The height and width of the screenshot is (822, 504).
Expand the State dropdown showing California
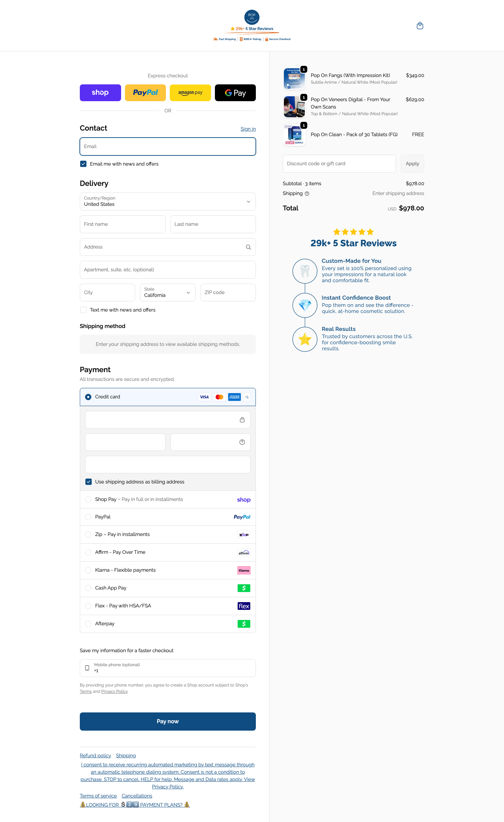pos(168,293)
